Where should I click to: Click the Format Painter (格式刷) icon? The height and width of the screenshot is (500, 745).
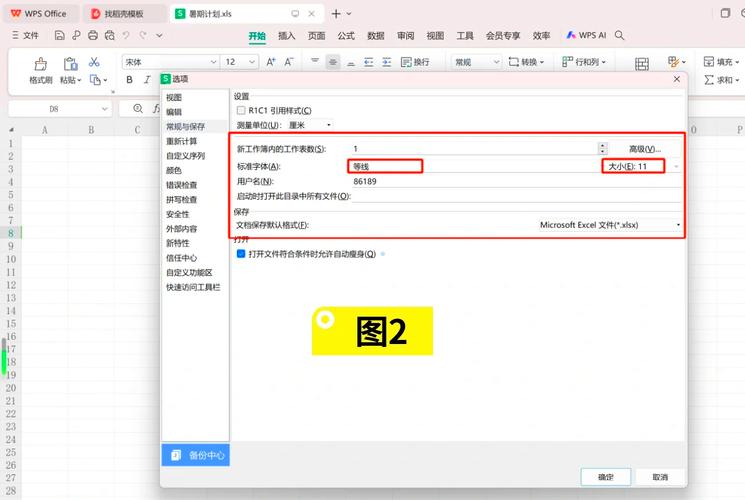tap(40, 64)
